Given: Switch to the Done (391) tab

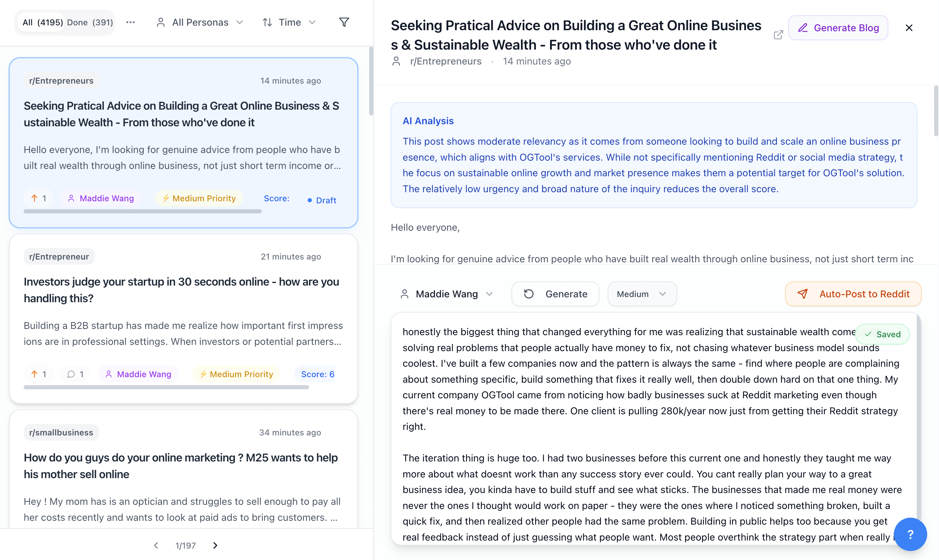Looking at the screenshot, I should [x=90, y=22].
